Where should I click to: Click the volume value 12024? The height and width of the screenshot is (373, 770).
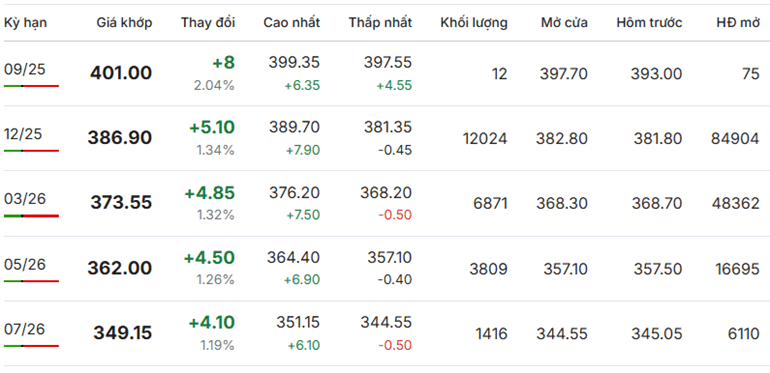pos(485,139)
